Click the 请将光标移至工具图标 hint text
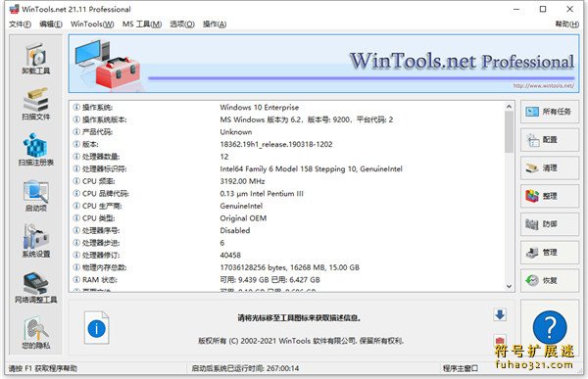This screenshot has height=379, width=588. [x=299, y=318]
